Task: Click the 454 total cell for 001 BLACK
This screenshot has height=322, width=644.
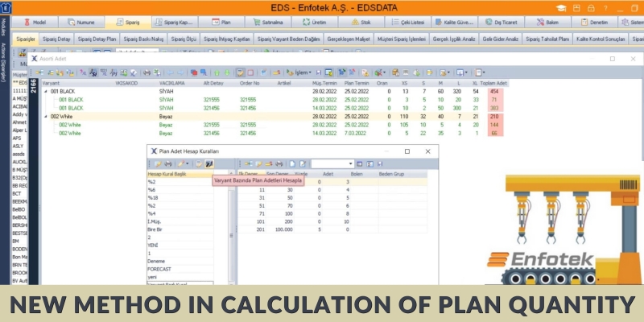Action: pos(494,92)
